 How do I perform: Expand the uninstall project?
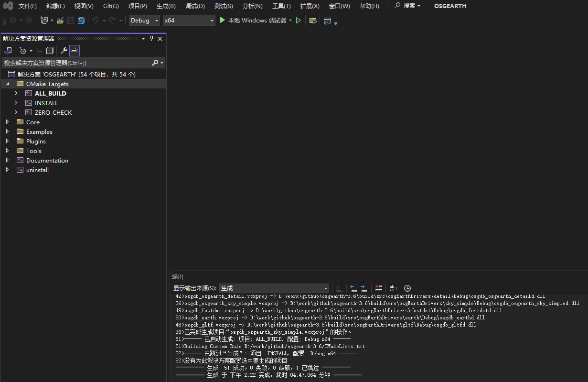(x=7, y=170)
